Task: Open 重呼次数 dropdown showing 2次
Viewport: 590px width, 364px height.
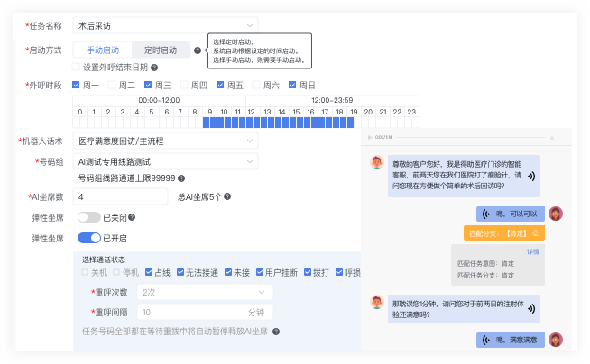Action: click(x=205, y=292)
